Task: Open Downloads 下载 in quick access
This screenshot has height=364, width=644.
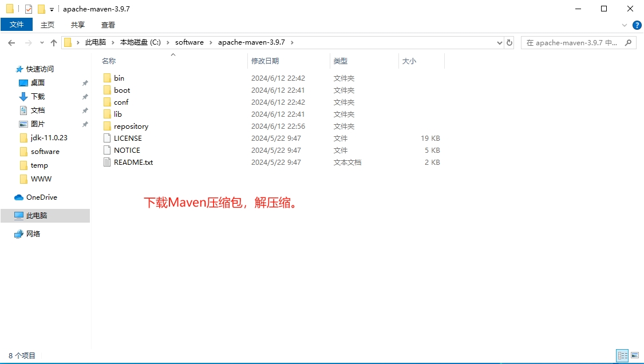Action: (38, 97)
